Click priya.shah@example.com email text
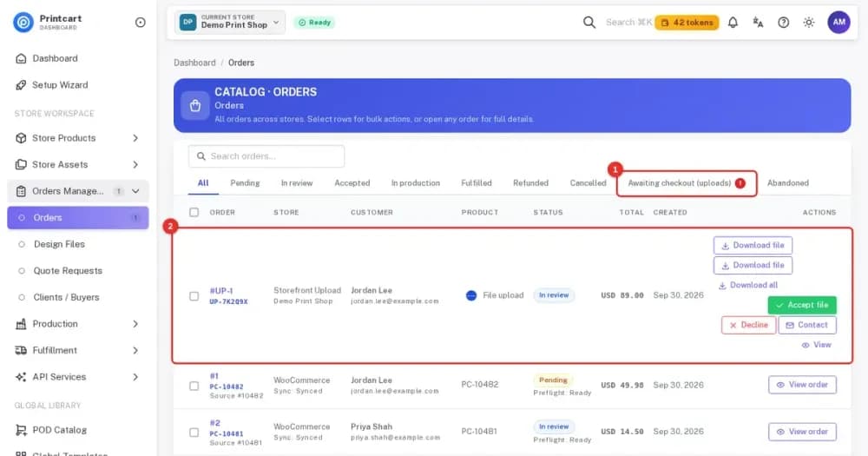The width and height of the screenshot is (868, 456). 395,438
